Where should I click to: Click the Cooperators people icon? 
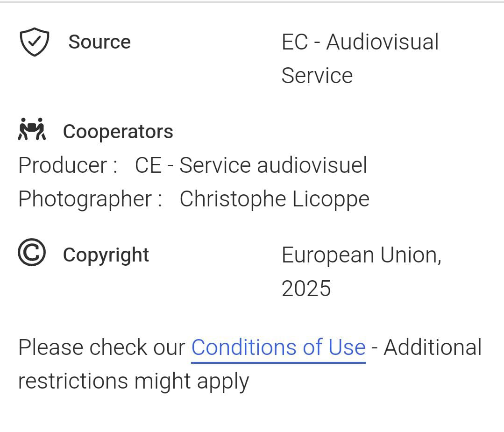coord(32,129)
